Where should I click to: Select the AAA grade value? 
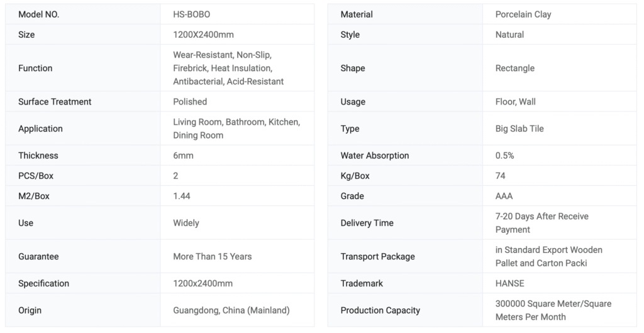pos(504,196)
